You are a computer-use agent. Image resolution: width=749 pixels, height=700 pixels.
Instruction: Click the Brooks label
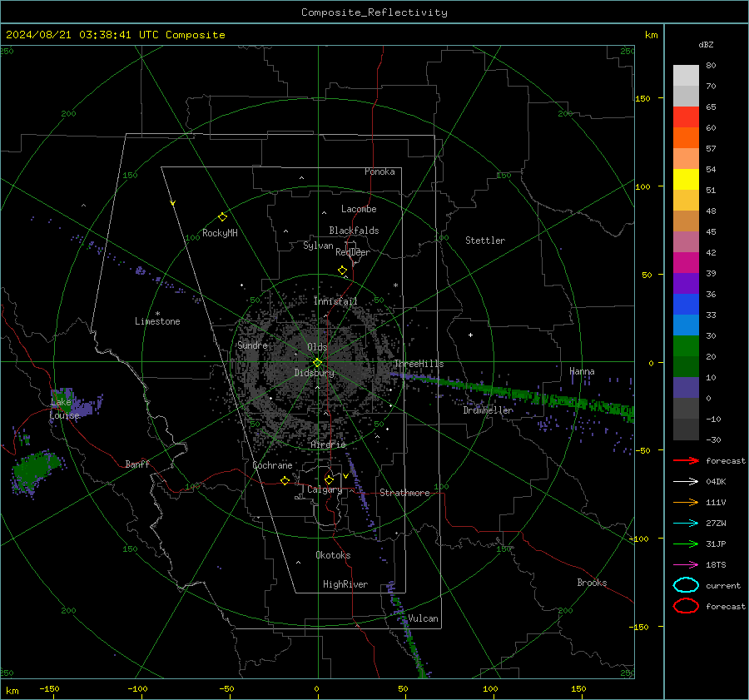pos(592,583)
